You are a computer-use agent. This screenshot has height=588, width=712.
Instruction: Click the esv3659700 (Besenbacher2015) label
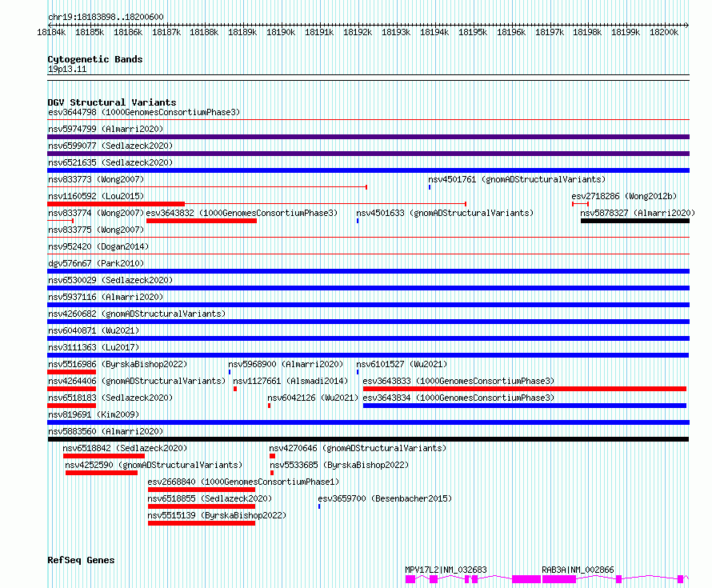[x=385, y=498]
